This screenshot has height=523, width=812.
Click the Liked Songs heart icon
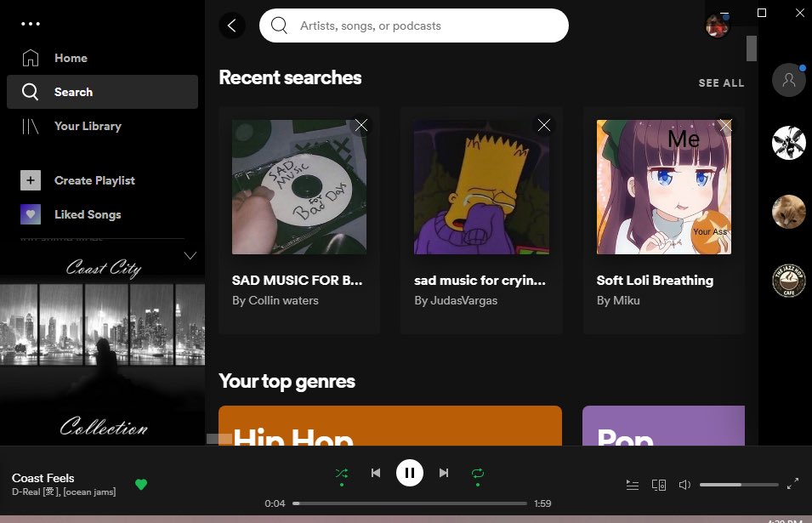coord(31,214)
